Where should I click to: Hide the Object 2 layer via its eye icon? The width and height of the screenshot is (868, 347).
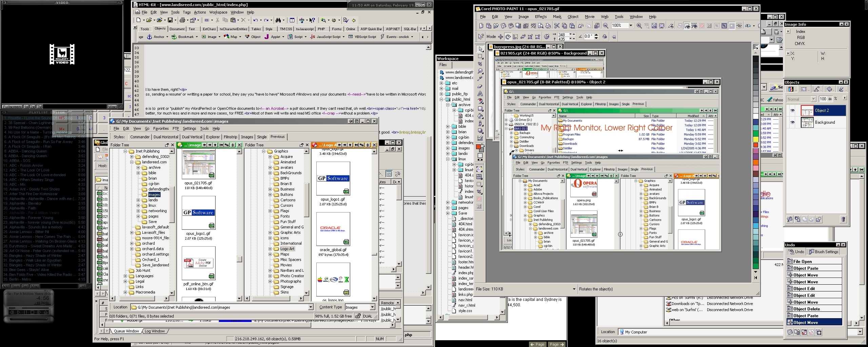(792, 110)
